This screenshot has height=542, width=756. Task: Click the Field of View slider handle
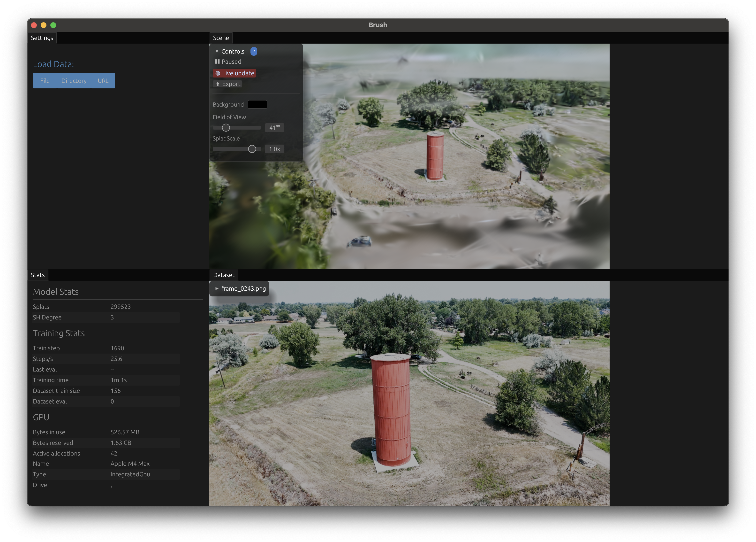[x=226, y=128]
